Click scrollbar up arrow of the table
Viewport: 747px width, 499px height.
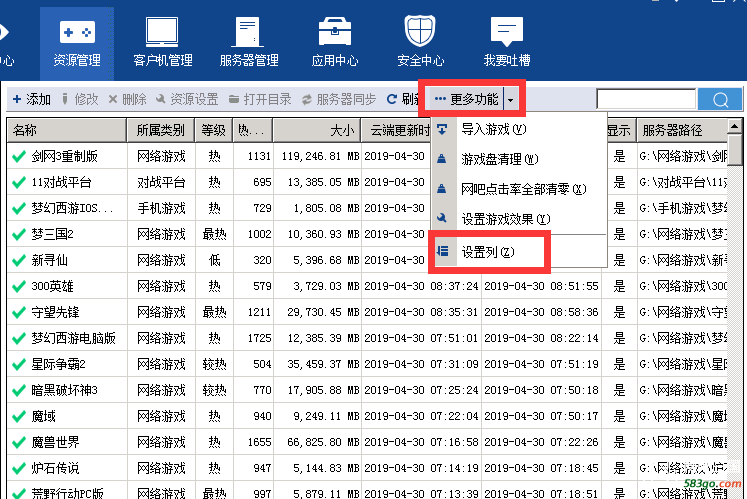click(734, 126)
